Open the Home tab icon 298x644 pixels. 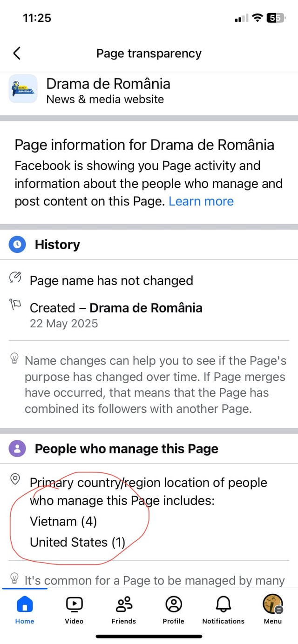point(25,604)
